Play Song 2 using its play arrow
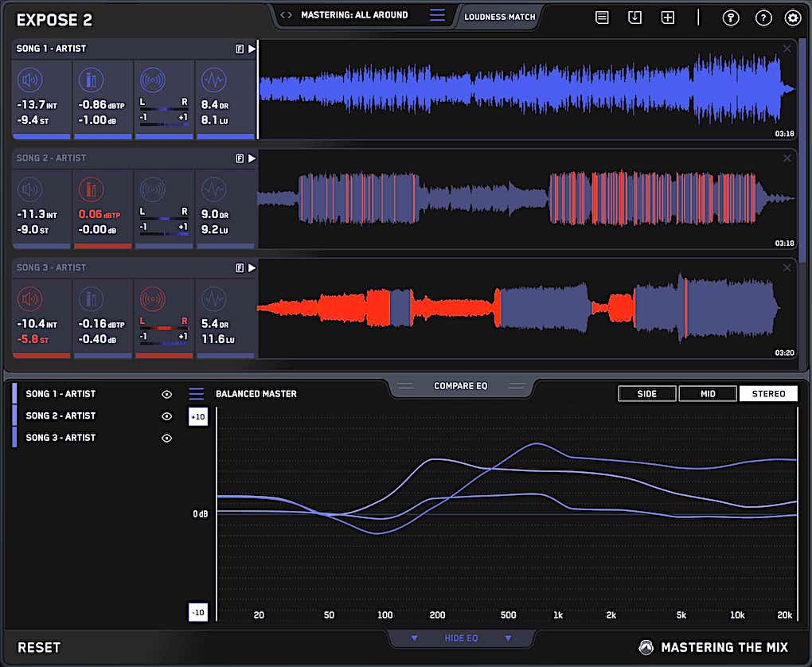The height and width of the screenshot is (667, 812). [x=252, y=158]
